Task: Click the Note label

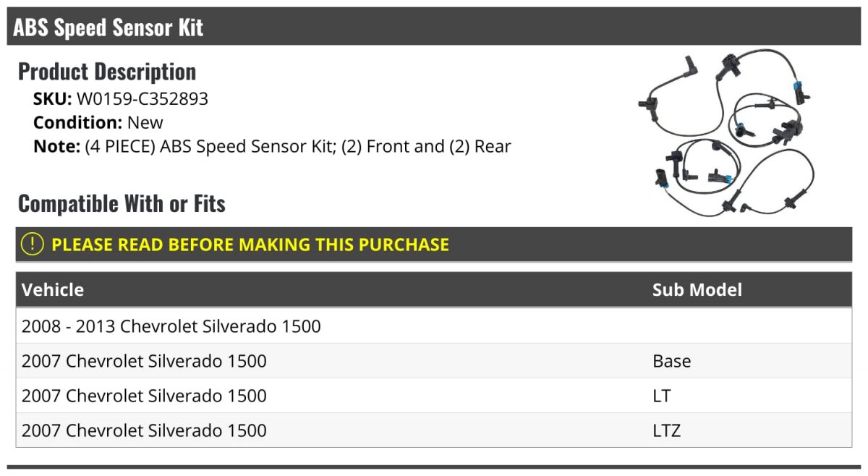Action: [x=56, y=147]
